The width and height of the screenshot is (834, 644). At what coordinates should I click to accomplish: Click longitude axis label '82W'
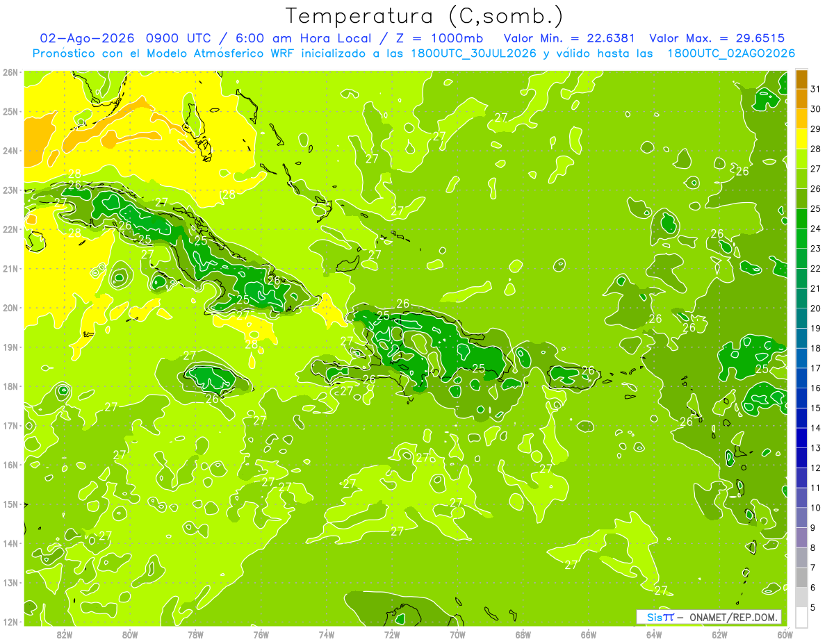[65, 635]
